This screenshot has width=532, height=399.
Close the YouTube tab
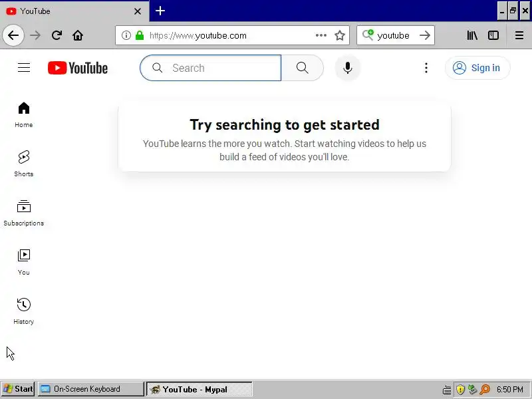(138, 11)
